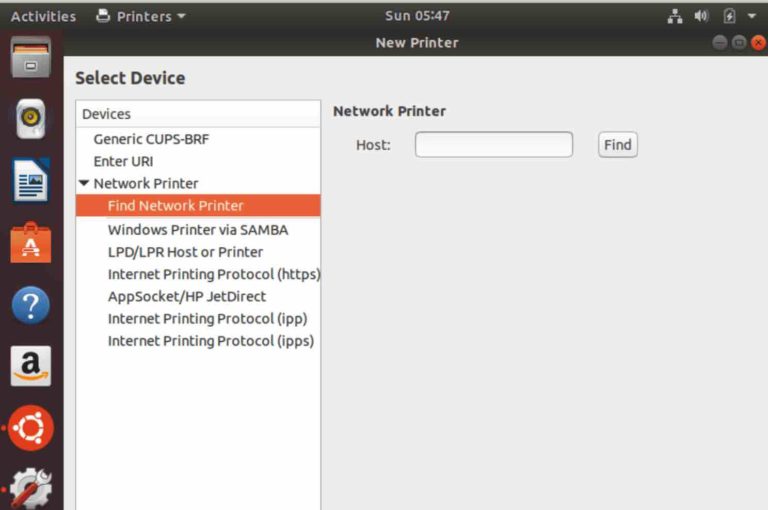768x510 pixels.
Task: Click the Help question mark icon
Action: click(x=31, y=305)
